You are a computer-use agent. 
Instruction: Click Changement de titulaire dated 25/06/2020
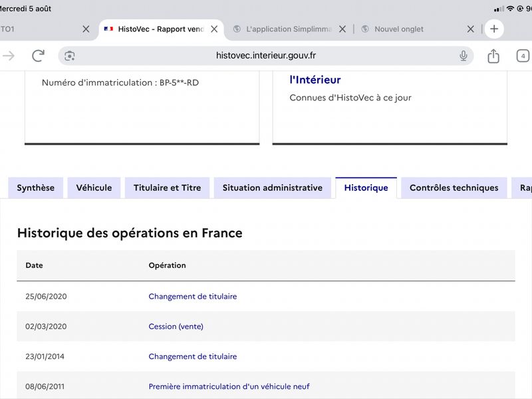193,296
